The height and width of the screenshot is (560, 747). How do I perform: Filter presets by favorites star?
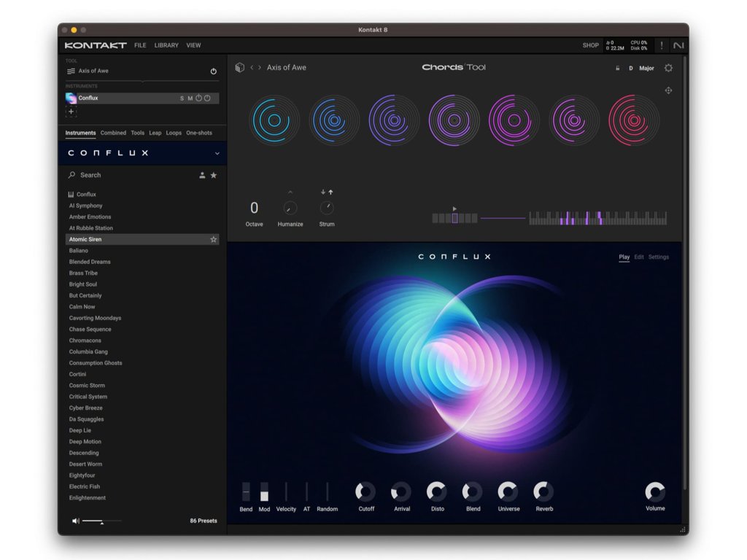pos(214,175)
